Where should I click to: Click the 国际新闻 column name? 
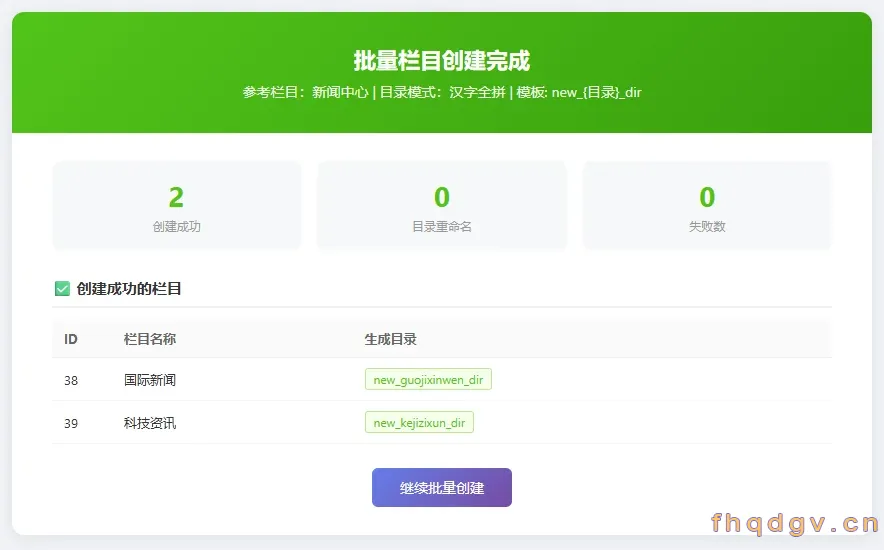coord(150,380)
